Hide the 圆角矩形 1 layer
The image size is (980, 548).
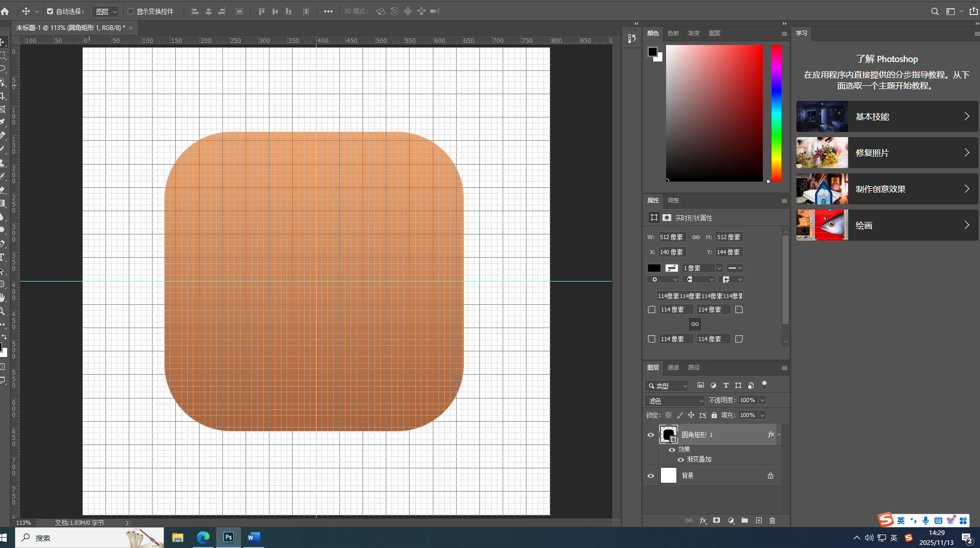click(651, 435)
